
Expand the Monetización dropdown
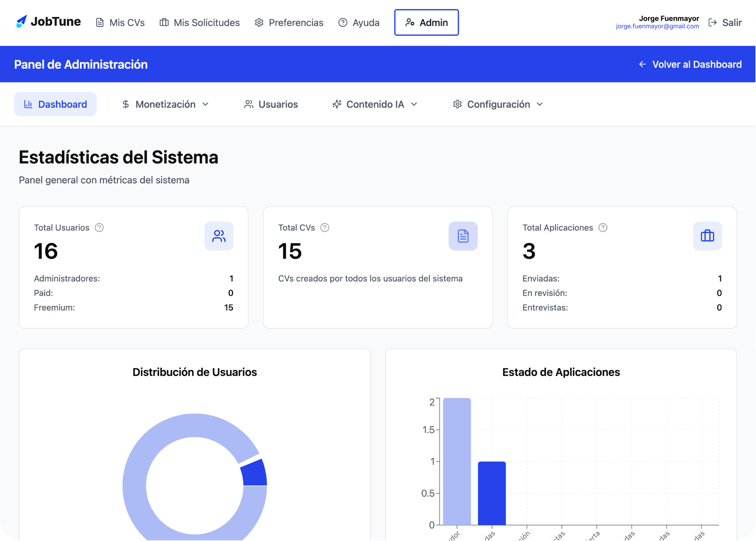206,104
